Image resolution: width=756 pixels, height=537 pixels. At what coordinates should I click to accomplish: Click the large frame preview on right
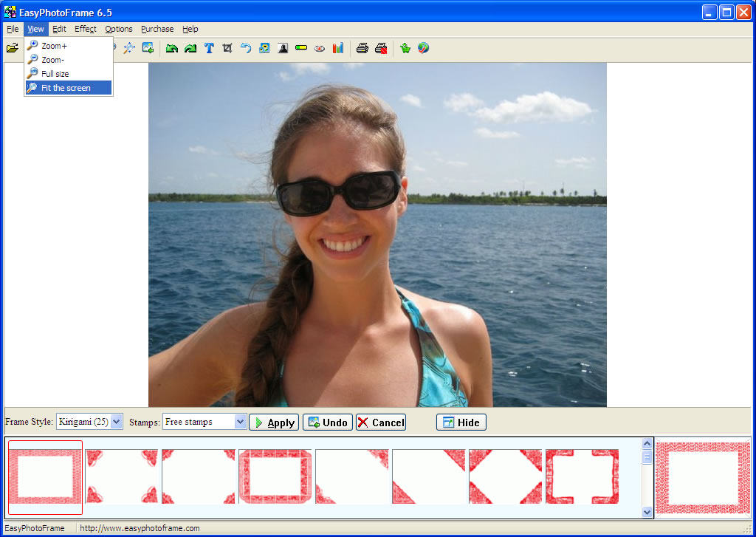[x=704, y=478]
